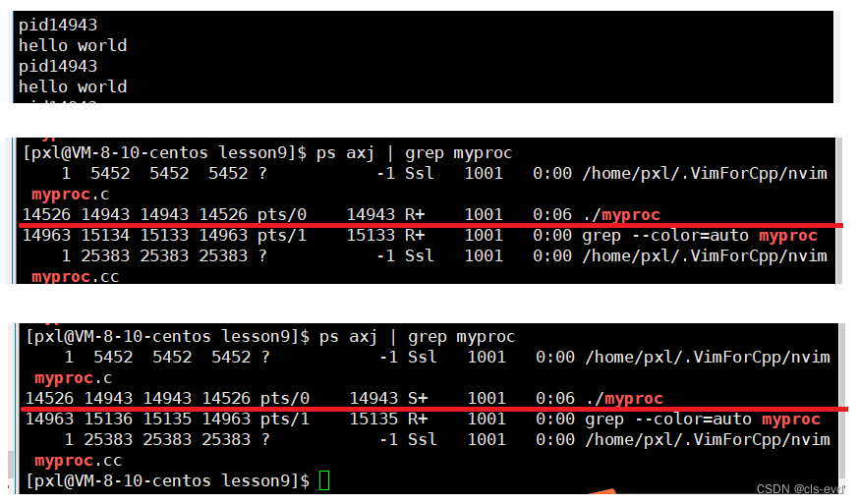
Task: Click pts/0 in the bottom terminal
Action: (285, 399)
